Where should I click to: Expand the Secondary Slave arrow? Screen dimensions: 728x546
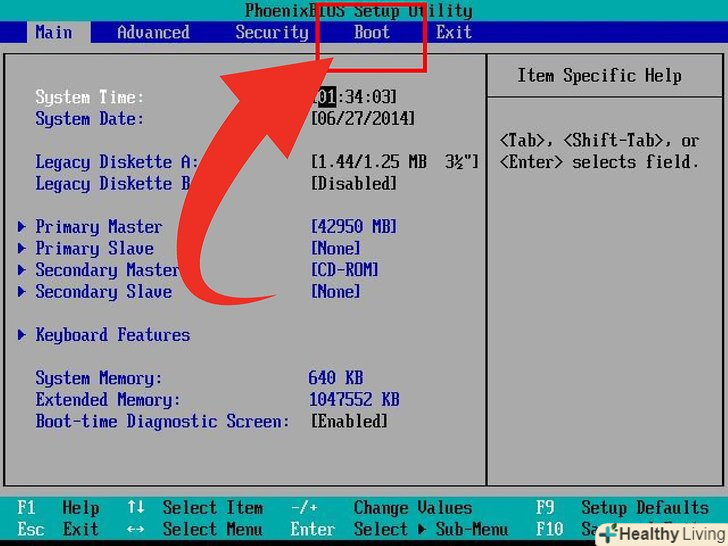(21, 292)
